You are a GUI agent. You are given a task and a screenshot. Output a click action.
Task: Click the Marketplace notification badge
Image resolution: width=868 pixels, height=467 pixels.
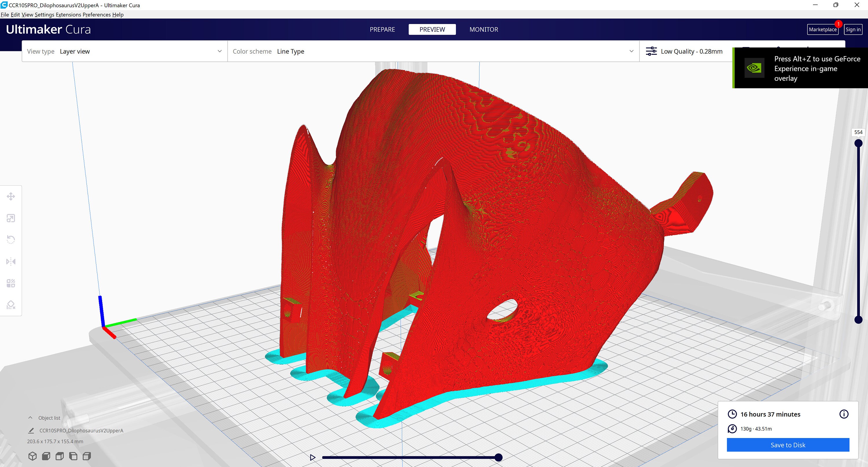pos(838,24)
